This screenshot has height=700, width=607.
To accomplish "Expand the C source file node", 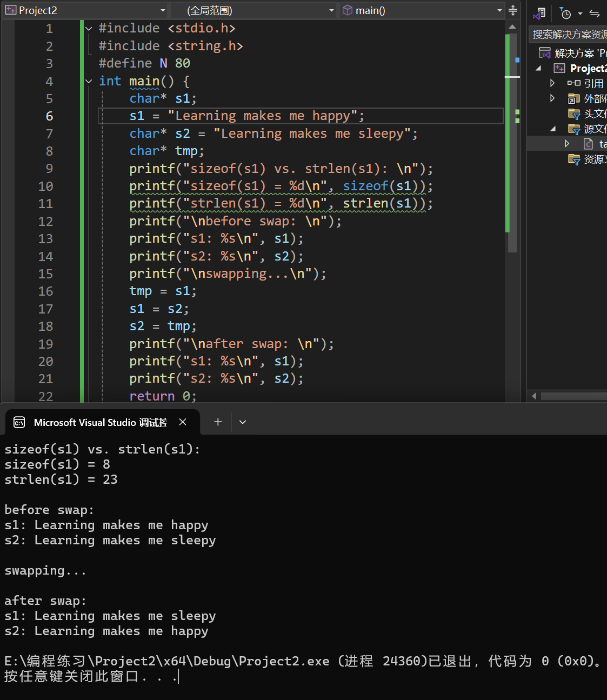I will pyautogui.click(x=567, y=143).
